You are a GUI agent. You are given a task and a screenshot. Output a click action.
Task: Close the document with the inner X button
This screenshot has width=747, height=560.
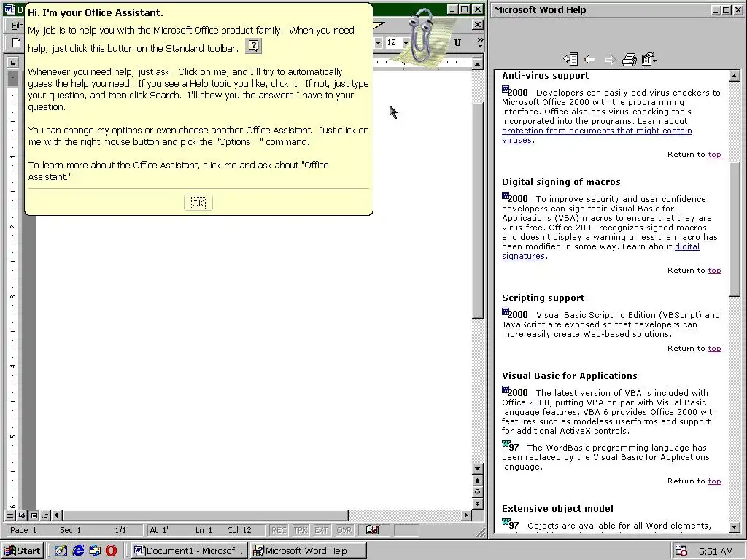pyautogui.click(x=477, y=24)
